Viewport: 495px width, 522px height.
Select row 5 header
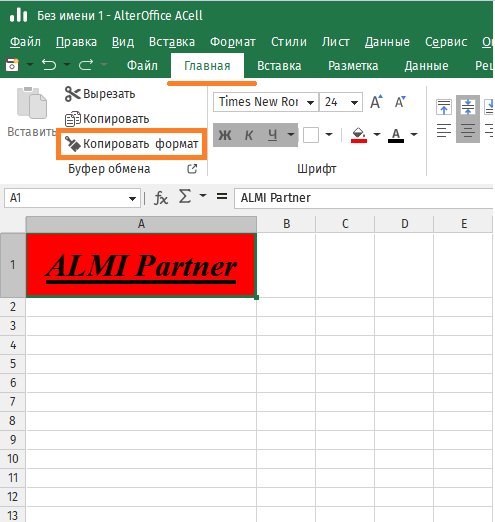pyautogui.click(x=13, y=364)
